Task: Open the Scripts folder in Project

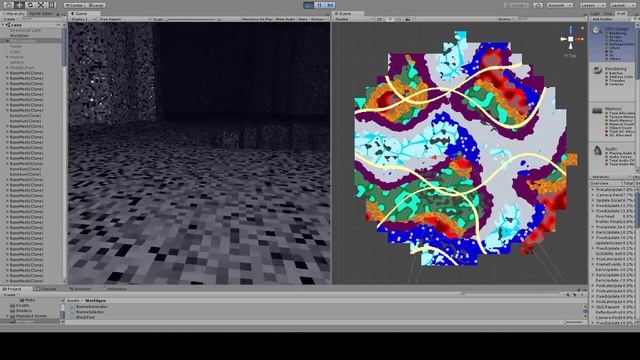Action: (21, 305)
